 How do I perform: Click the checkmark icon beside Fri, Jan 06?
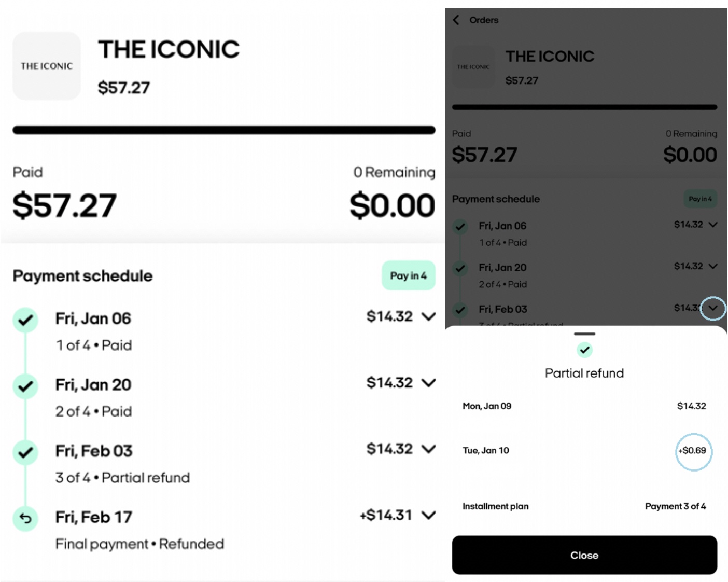tap(25, 320)
